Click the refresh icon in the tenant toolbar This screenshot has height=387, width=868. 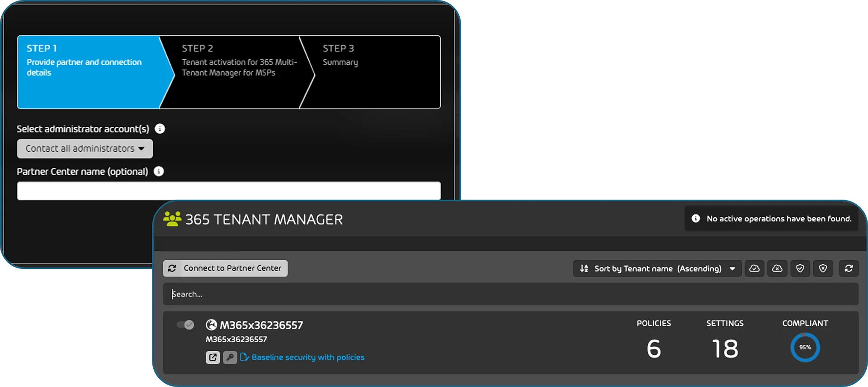849,268
